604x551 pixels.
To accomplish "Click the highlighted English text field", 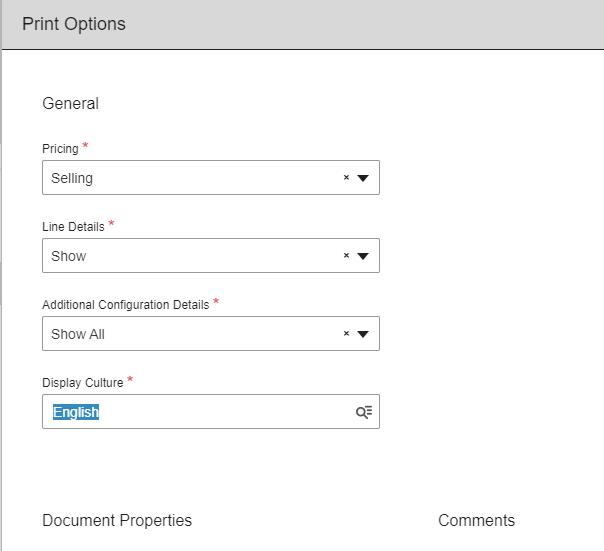I will 76,412.
